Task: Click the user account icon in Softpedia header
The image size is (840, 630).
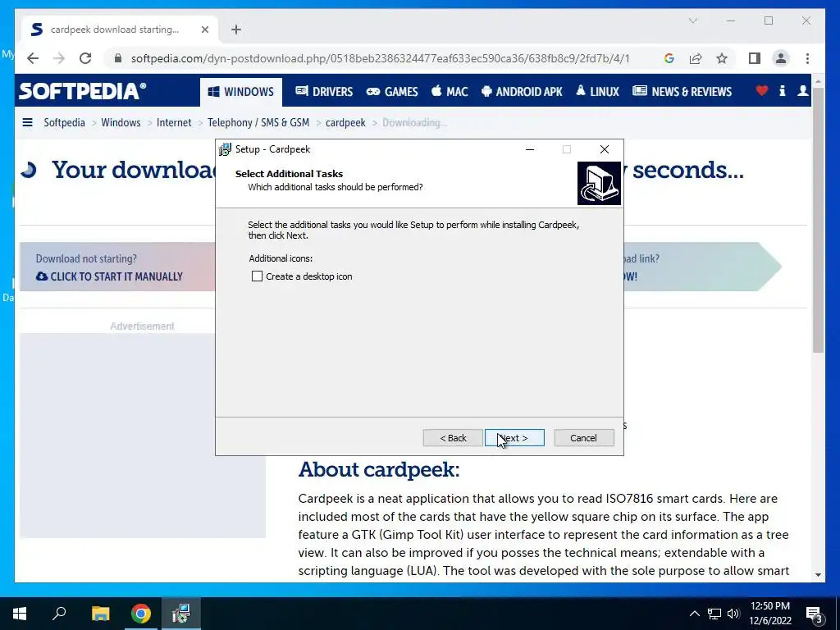Action: [x=802, y=91]
